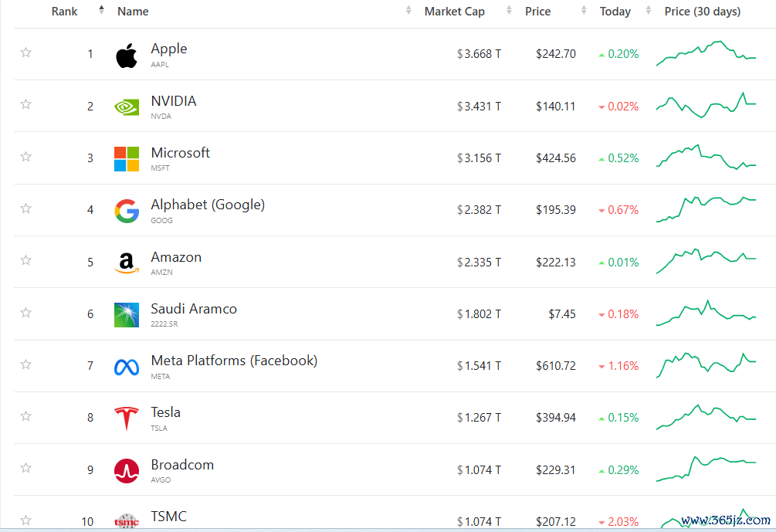This screenshot has height=532, width=776.
Task: Sort by the Rank column arrows
Action: coord(101,10)
